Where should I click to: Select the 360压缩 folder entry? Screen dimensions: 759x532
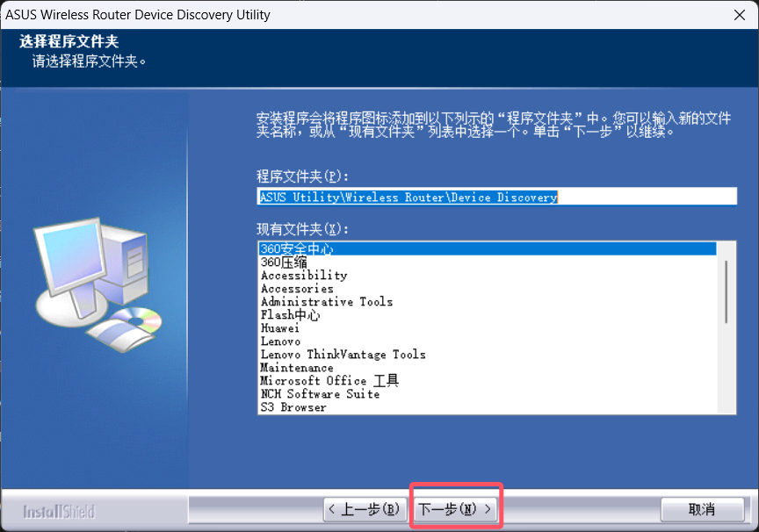pyautogui.click(x=284, y=262)
